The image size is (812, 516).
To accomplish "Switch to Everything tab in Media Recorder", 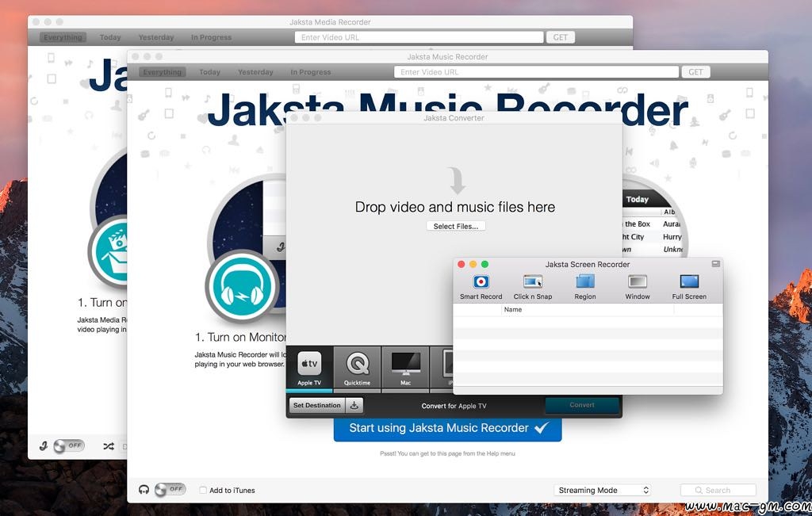I will pos(63,37).
